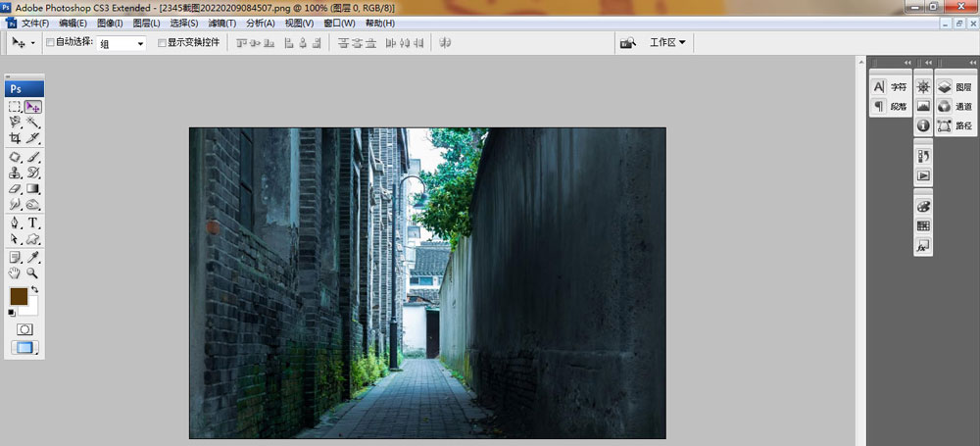Select the Magic Wand tool
Image resolution: width=980 pixels, height=446 pixels.
(x=33, y=122)
